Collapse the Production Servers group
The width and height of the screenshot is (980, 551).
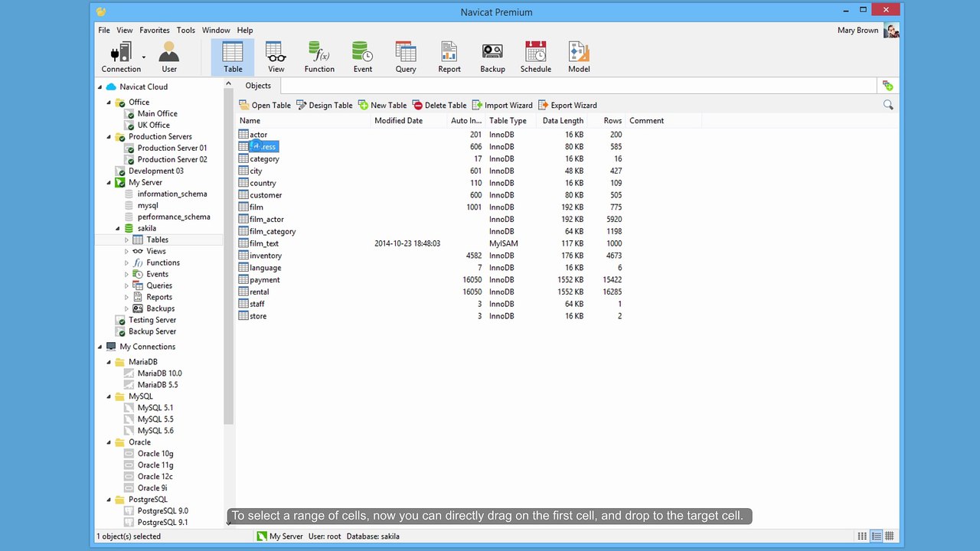(109, 137)
